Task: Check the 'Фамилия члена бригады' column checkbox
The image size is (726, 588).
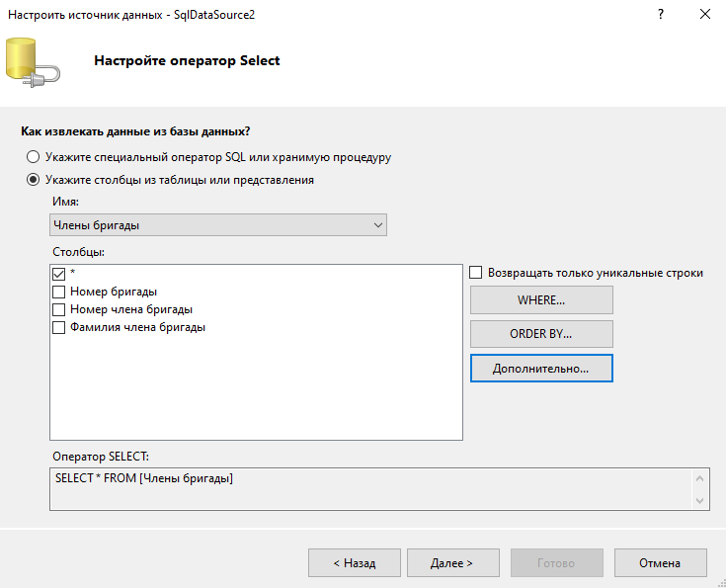Action: [59, 327]
